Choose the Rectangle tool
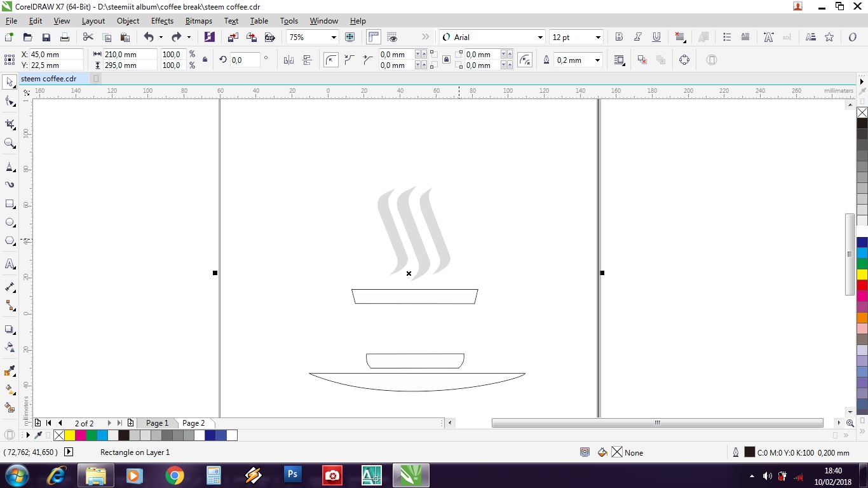Image resolution: width=868 pixels, height=488 pixels. [10, 204]
